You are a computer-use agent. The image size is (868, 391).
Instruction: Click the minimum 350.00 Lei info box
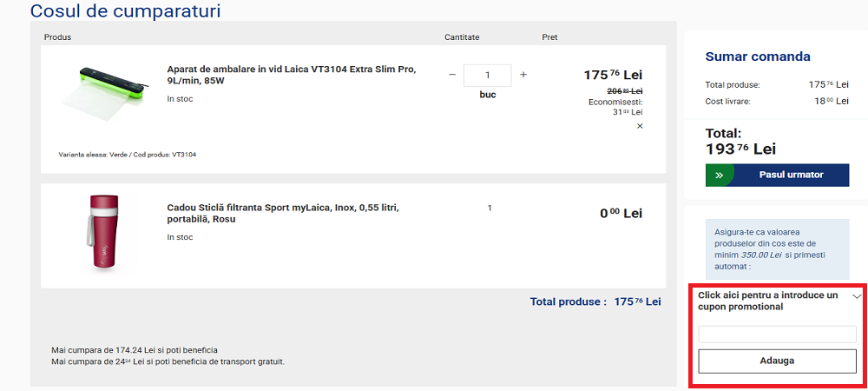click(777, 246)
